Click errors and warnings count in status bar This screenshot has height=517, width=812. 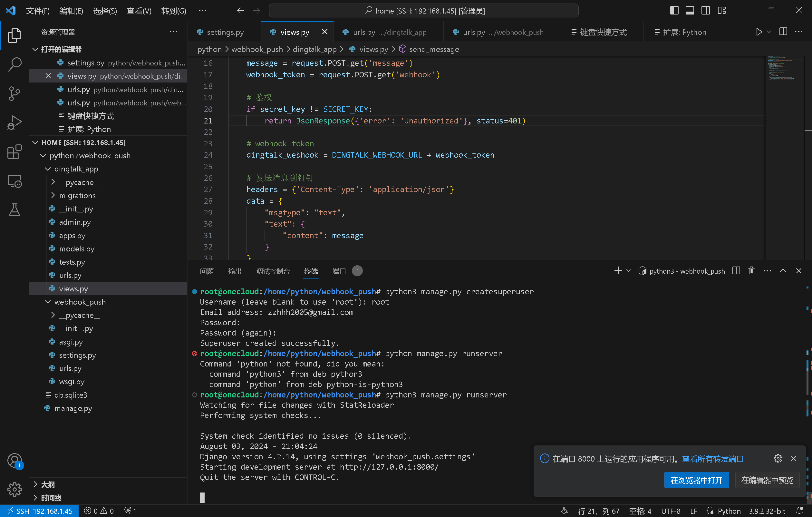pos(99,511)
